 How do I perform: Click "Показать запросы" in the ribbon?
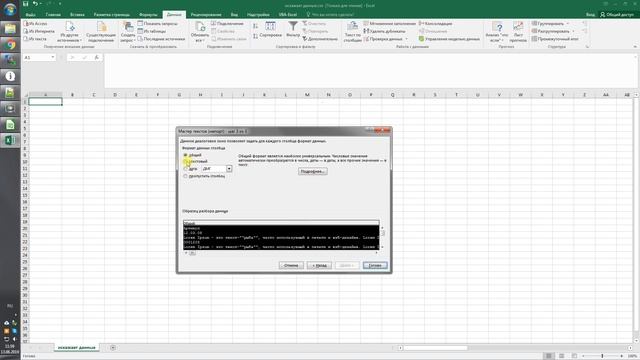(158, 24)
